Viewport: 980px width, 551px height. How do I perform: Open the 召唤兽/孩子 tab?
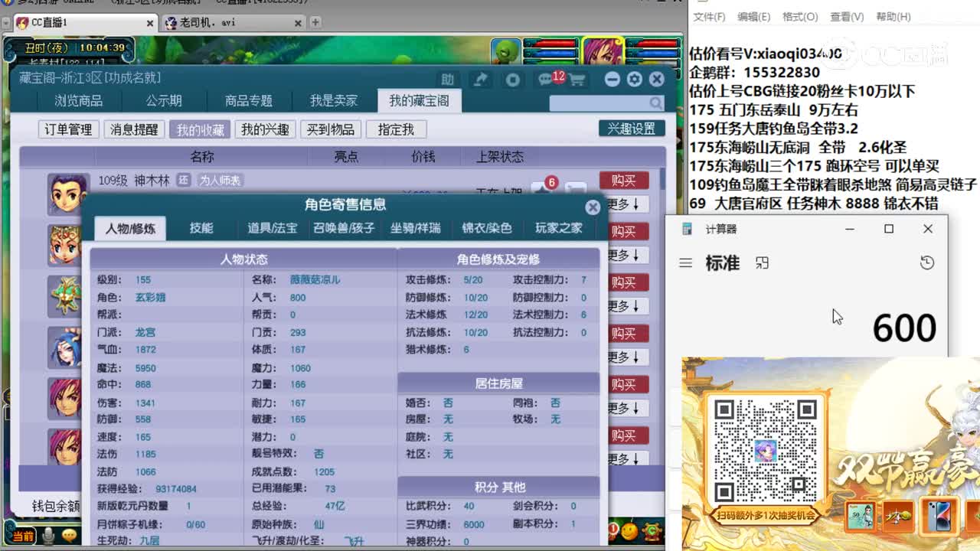click(x=344, y=228)
